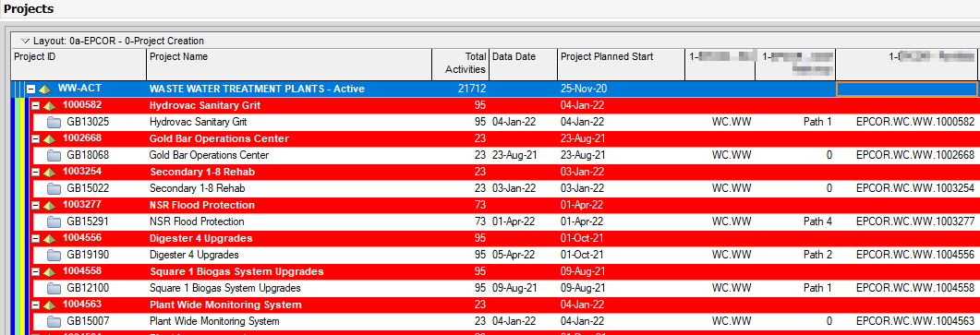This screenshot has width=980, height=335.
Task: Collapse the 1004558 Square 1 Biogas node
Action: [x=36, y=272]
